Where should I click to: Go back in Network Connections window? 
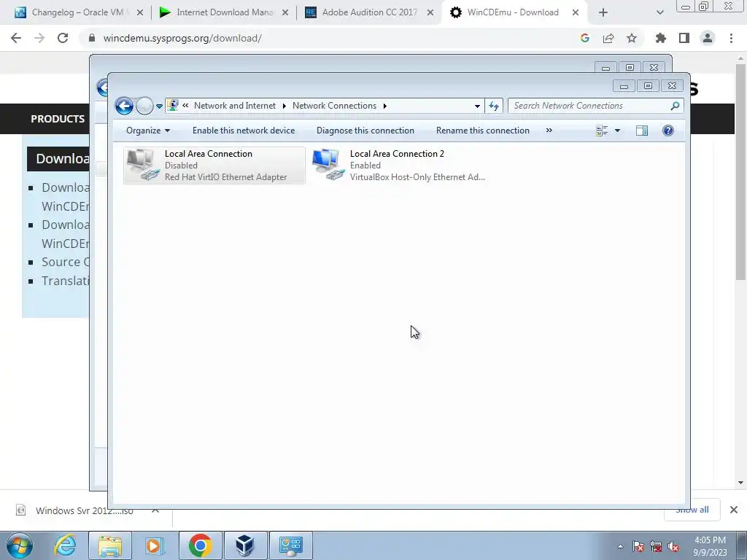tap(124, 106)
